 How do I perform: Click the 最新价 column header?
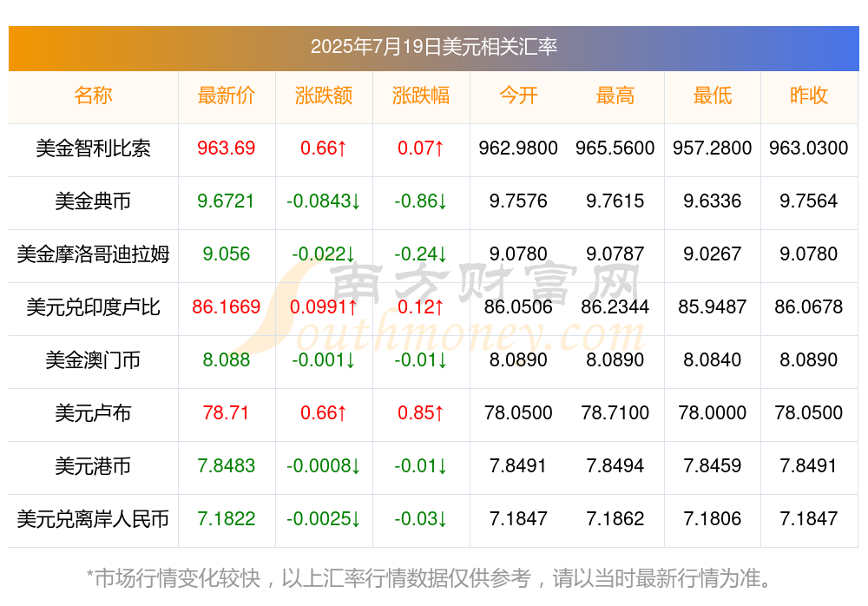(226, 96)
